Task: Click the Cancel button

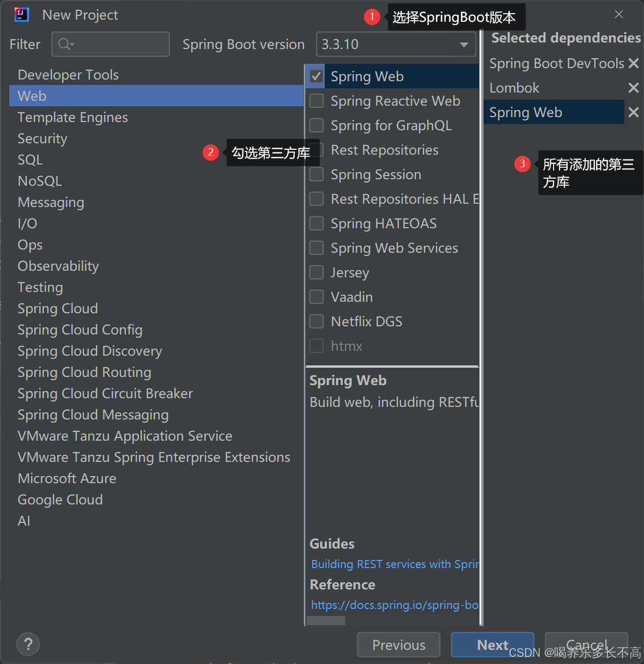Action: pyautogui.click(x=587, y=645)
